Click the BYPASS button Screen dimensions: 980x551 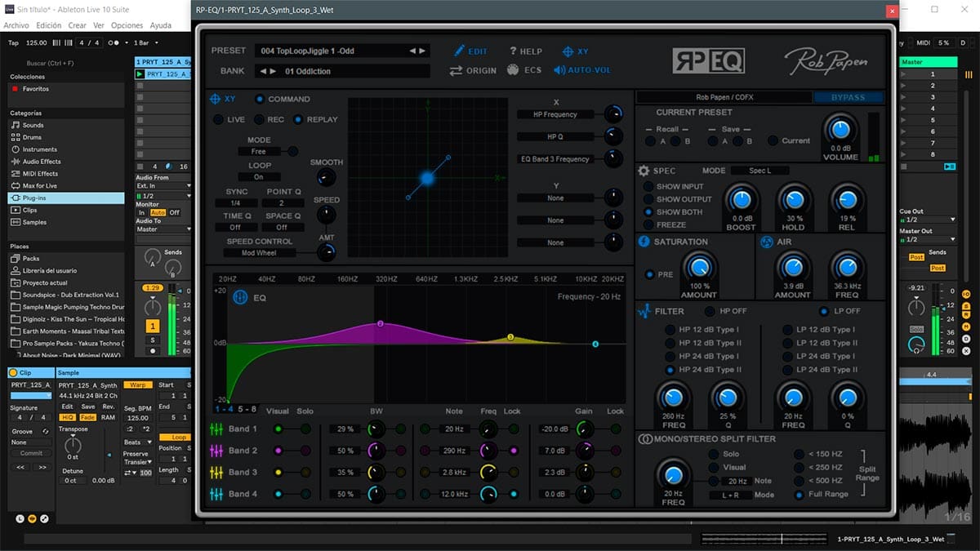tap(848, 97)
